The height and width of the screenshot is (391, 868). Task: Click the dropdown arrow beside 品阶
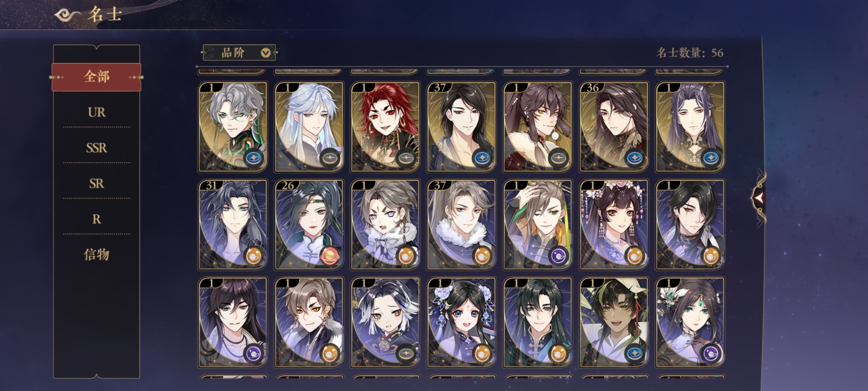266,53
